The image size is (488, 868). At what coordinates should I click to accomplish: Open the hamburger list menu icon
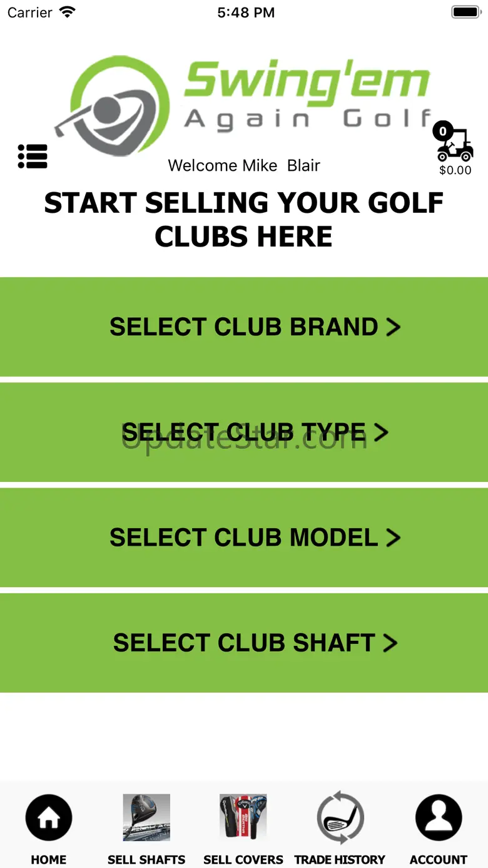(x=33, y=156)
